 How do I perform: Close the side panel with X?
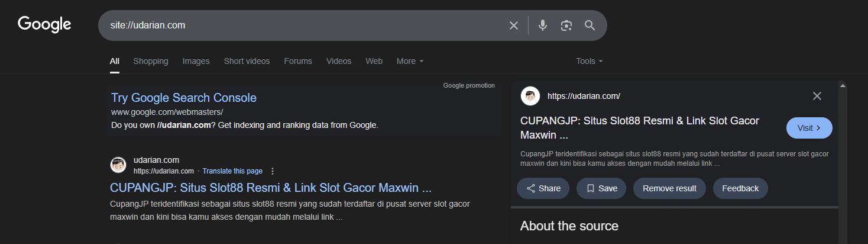click(x=817, y=96)
